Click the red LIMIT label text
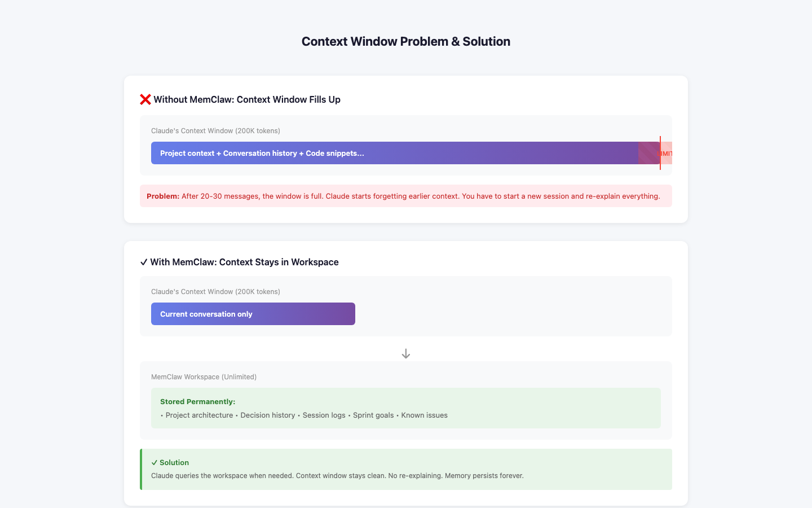Viewport: 812px width, 508px height. 666,154
